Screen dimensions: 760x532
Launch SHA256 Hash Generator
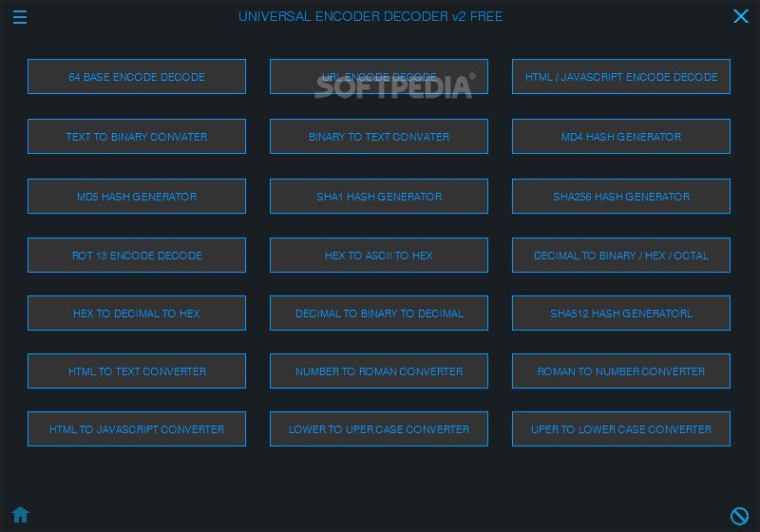coord(621,197)
